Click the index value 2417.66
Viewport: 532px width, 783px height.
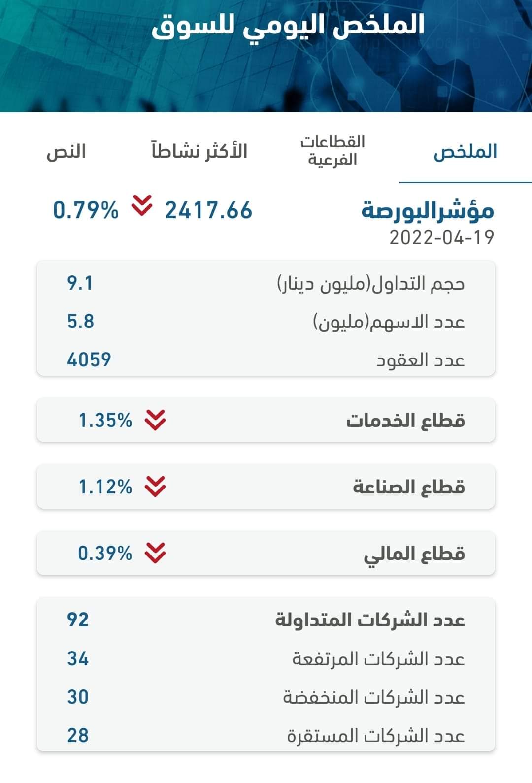(x=208, y=210)
